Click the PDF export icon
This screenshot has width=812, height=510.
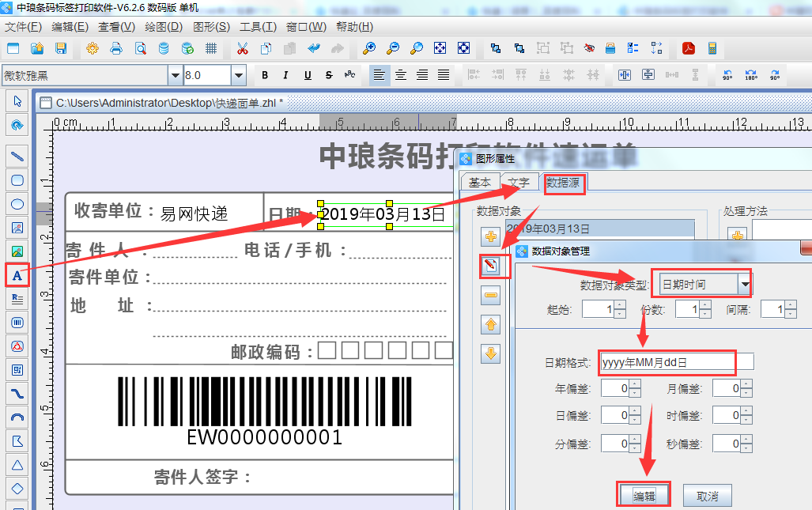click(x=689, y=48)
